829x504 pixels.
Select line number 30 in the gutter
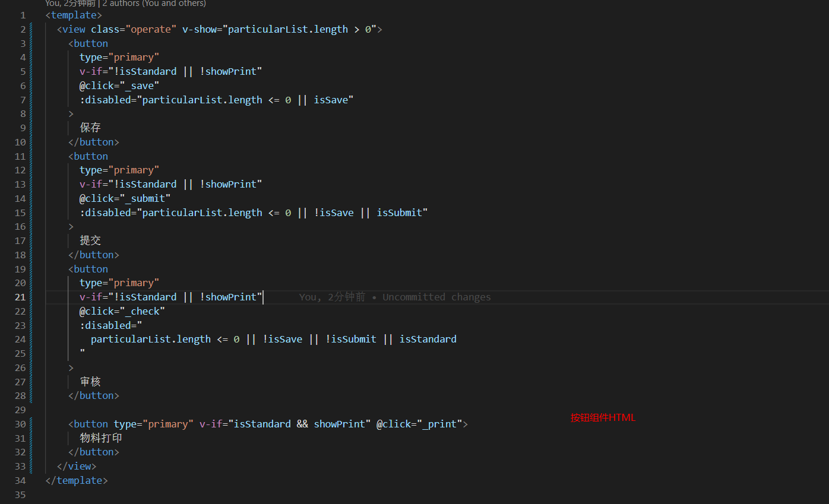coord(20,424)
